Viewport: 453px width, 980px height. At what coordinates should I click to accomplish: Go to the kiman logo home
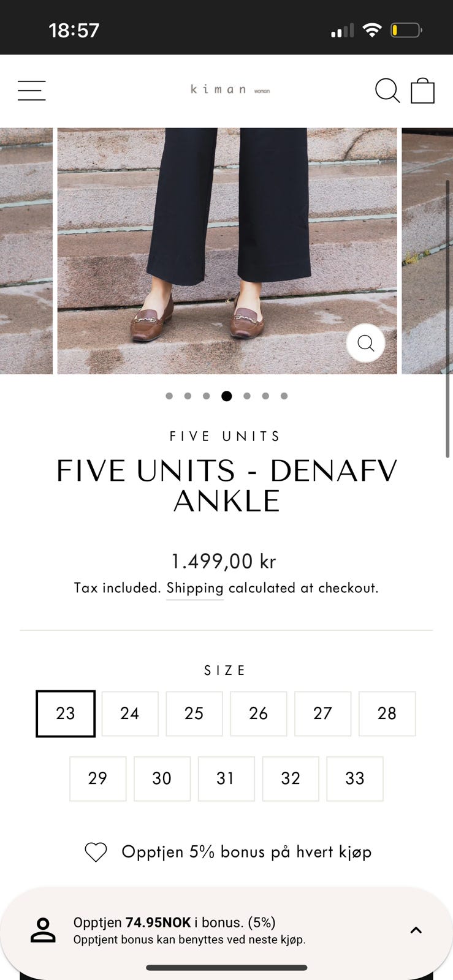click(229, 89)
